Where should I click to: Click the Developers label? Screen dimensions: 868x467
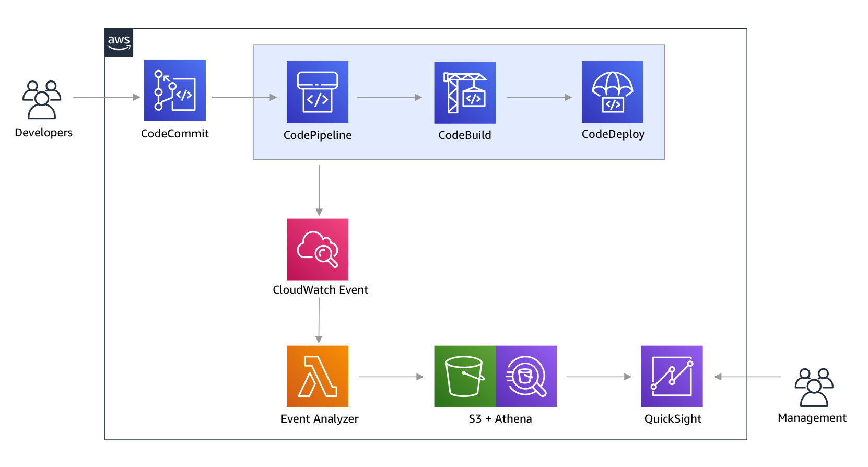tap(44, 133)
